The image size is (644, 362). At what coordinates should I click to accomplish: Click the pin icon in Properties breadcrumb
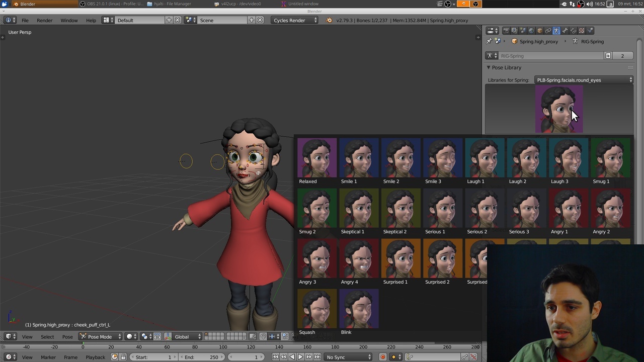tap(489, 41)
